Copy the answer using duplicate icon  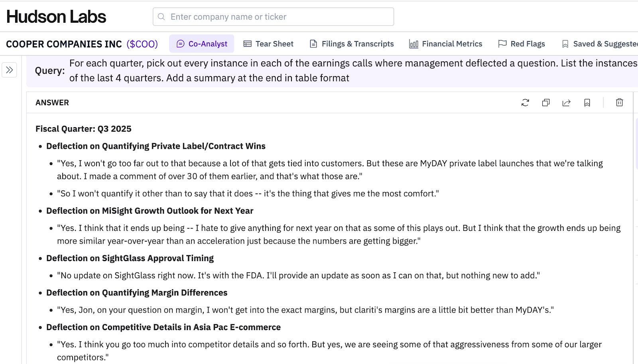[546, 103]
